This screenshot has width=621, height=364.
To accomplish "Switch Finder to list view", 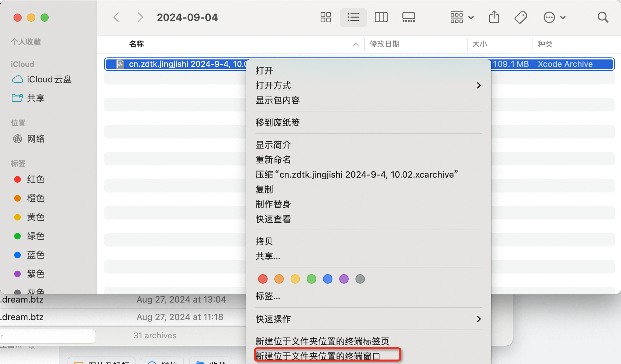I will [353, 17].
